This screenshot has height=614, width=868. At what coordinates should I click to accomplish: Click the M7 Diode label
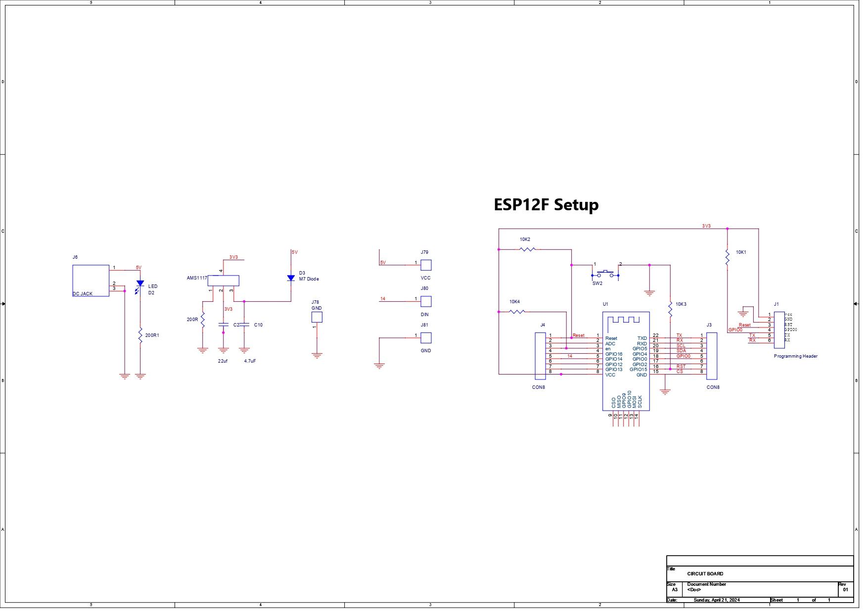click(x=309, y=279)
